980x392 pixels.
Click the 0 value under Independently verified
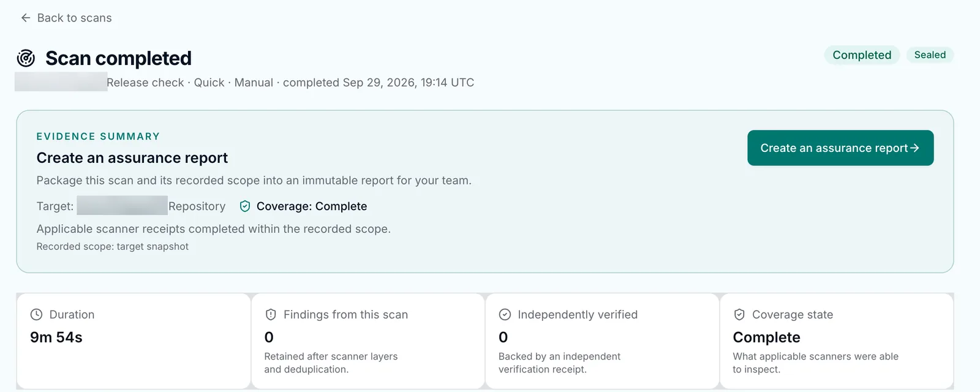pyautogui.click(x=503, y=337)
